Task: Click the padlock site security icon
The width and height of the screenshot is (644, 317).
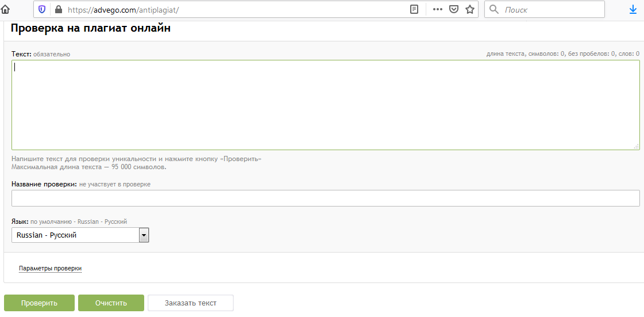Action: click(x=57, y=9)
